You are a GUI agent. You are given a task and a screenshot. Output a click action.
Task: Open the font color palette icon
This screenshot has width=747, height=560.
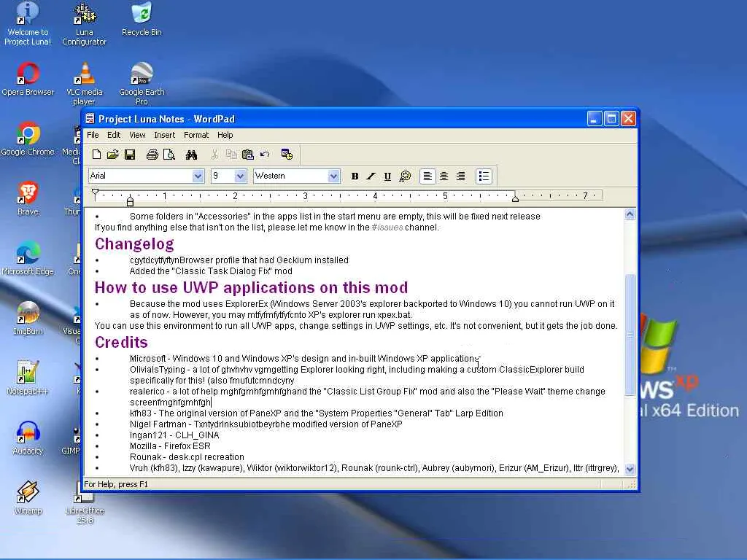[x=405, y=176]
